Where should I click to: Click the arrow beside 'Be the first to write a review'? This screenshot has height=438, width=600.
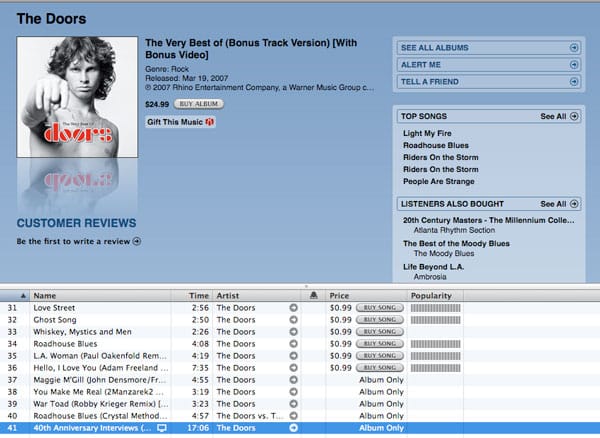(x=137, y=241)
